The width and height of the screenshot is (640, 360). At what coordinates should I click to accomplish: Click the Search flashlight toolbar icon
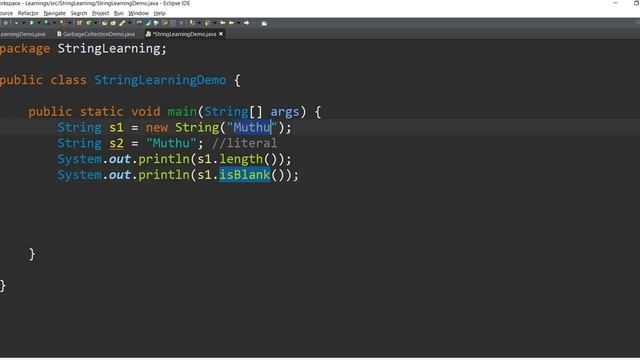pyautogui.click(x=122, y=23)
